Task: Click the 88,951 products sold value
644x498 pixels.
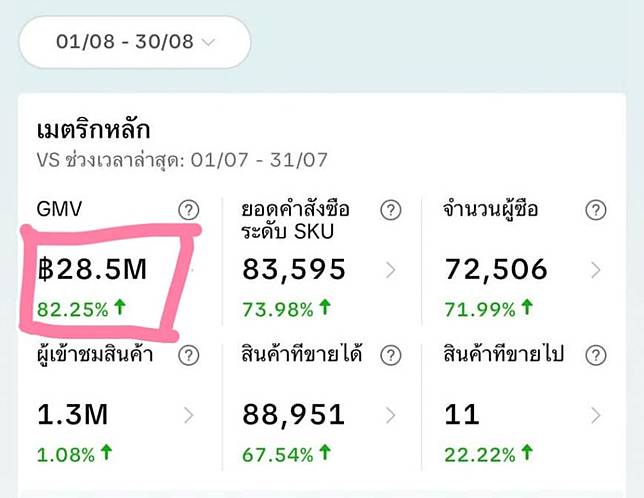Action: pyautogui.click(x=294, y=414)
